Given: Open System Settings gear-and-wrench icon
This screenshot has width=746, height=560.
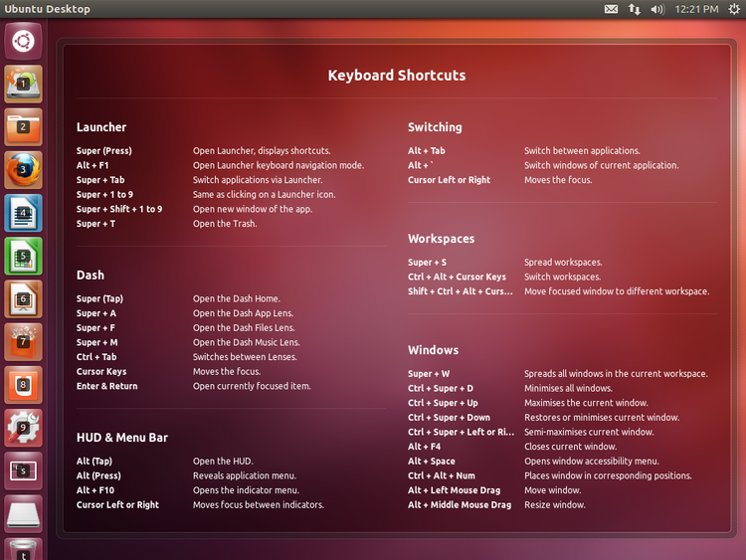Looking at the screenshot, I should click(23, 428).
